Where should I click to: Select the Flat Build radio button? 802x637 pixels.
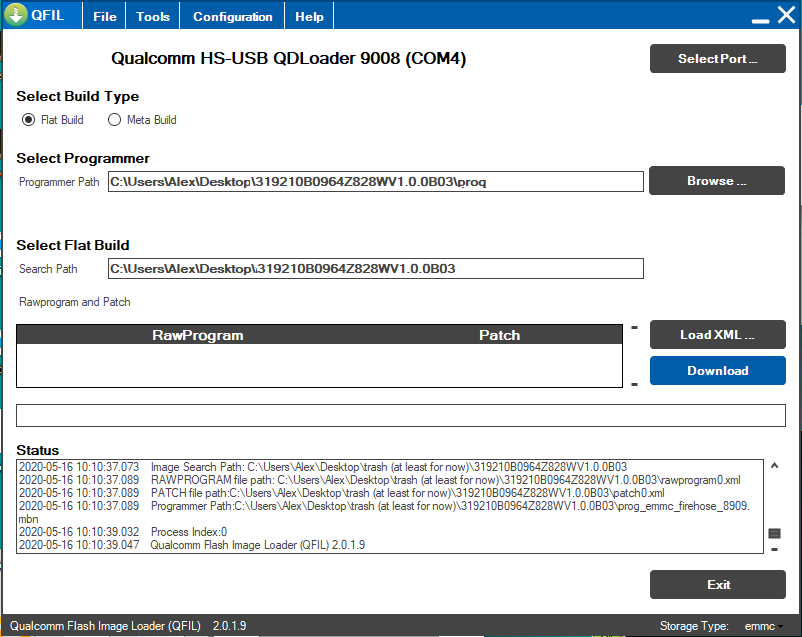pyautogui.click(x=28, y=120)
